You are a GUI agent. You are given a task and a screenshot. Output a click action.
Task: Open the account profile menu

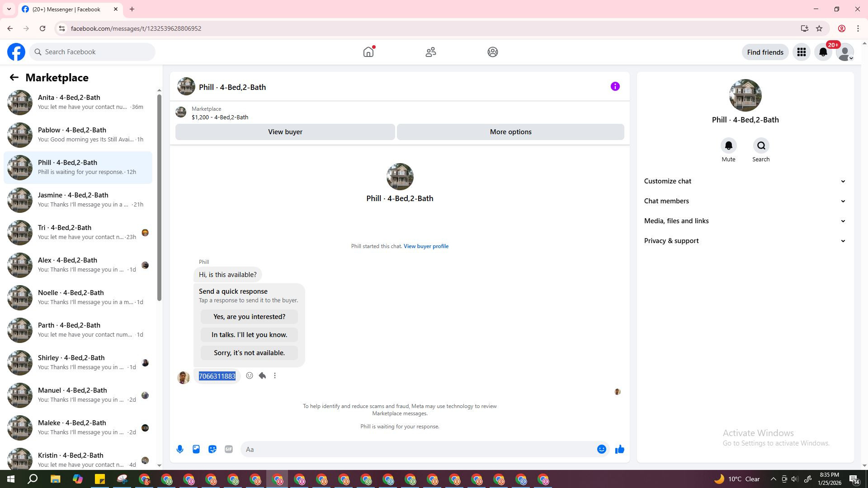[845, 52]
